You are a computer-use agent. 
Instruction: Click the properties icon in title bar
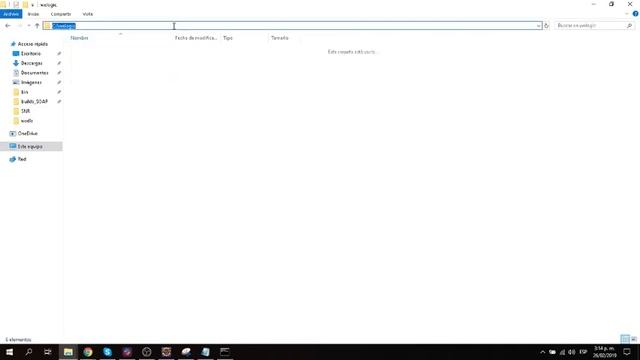point(16,4)
